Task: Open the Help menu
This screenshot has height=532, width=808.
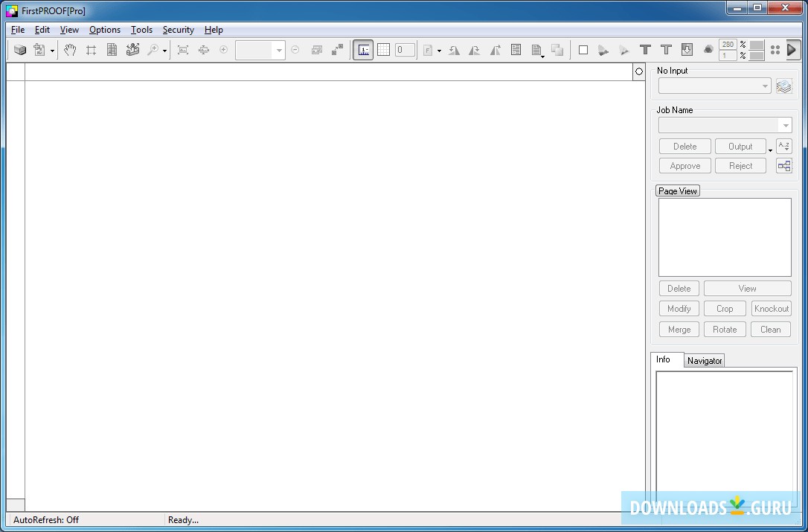Action: point(214,30)
